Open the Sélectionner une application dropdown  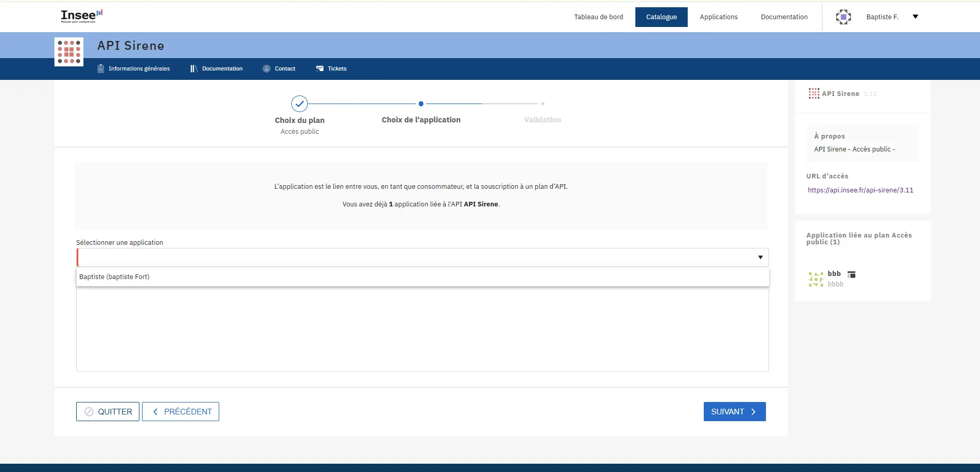[422, 257]
